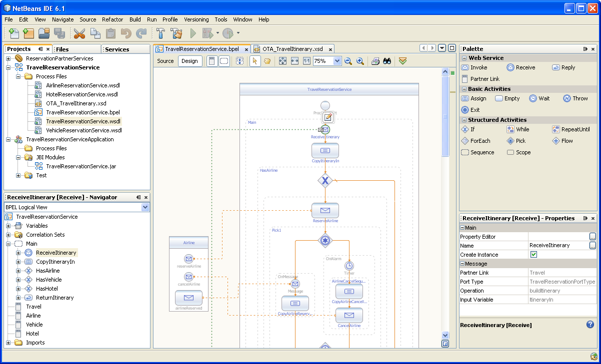Switch to Design view
601x364 pixels.
coord(189,61)
